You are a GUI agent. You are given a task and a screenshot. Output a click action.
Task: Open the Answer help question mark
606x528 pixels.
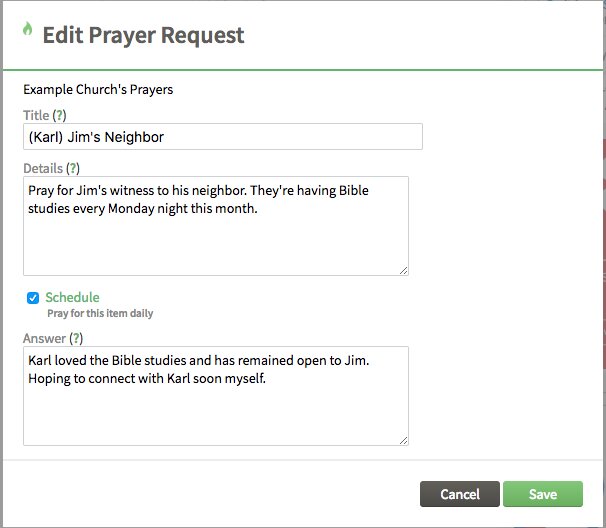(x=76, y=338)
